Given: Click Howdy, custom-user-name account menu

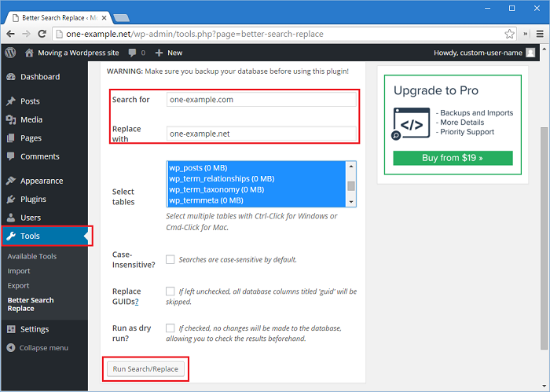Looking at the screenshot, I should click(x=485, y=53).
